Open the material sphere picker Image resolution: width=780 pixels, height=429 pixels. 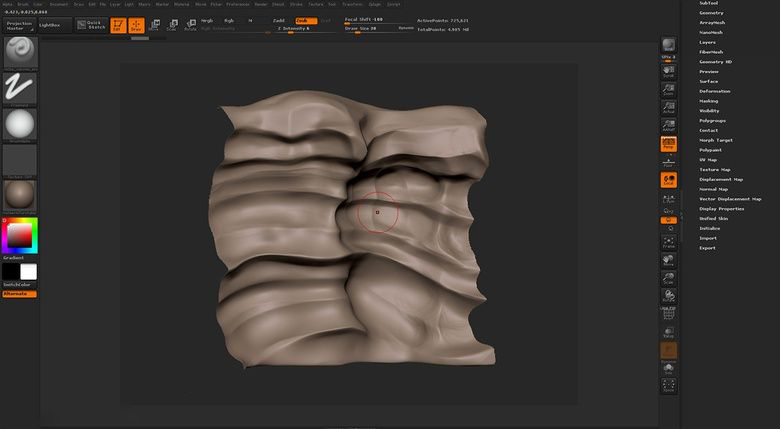[x=19, y=194]
